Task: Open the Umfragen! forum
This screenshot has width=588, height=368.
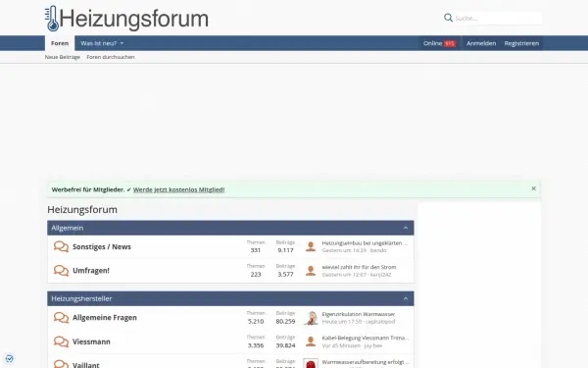Action: (91, 271)
